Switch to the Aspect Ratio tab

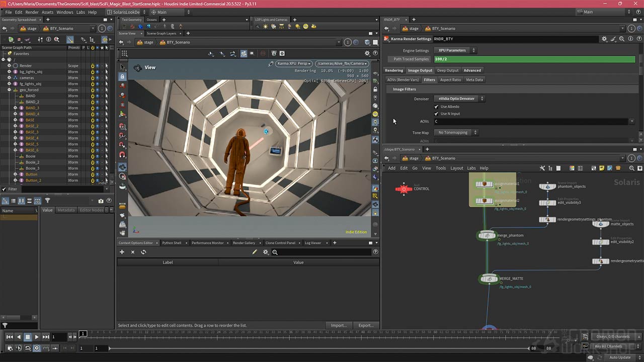point(450,80)
